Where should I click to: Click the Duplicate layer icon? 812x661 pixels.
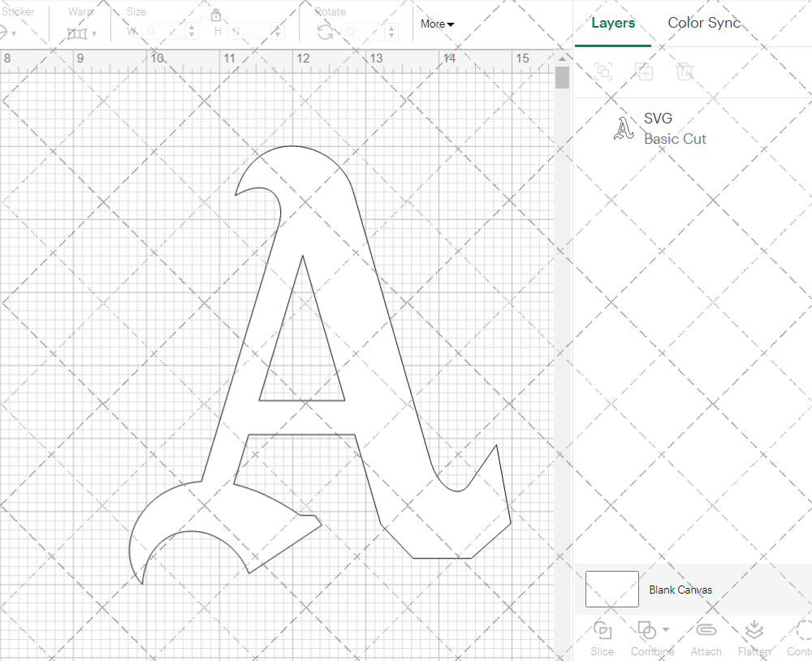pyautogui.click(x=644, y=71)
